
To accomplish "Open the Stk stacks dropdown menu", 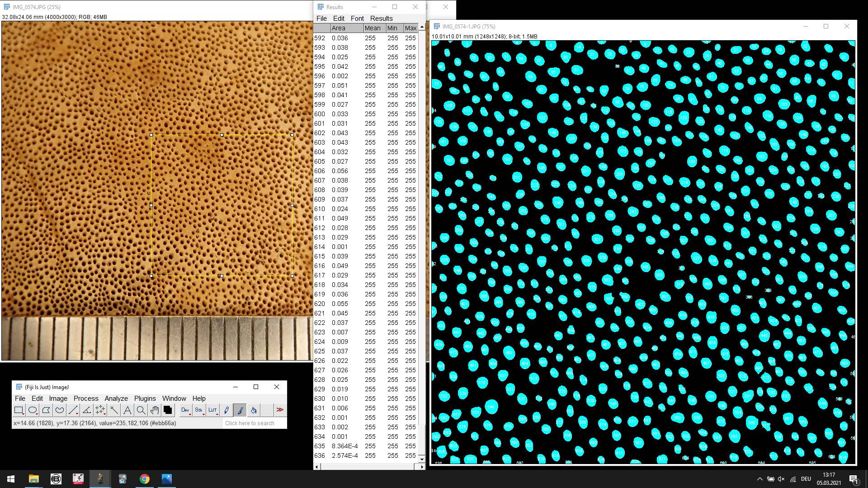I will click(x=199, y=410).
